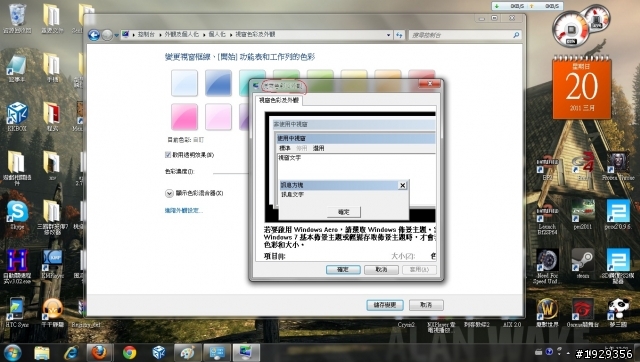This screenshot has width=640, height=362.
Task: Click the refresh button beside address bar
Action: 399,35
